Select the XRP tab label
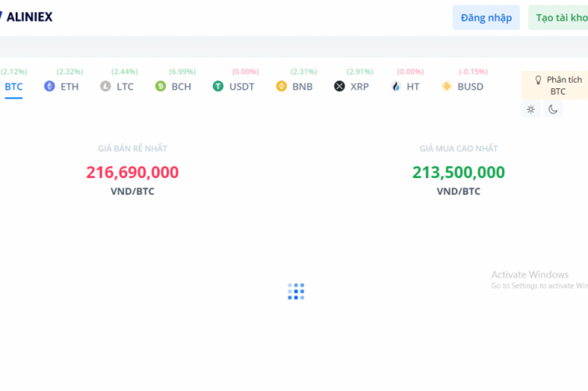The width and height of the screenshot is (588, 391). (x=360, y=87)
